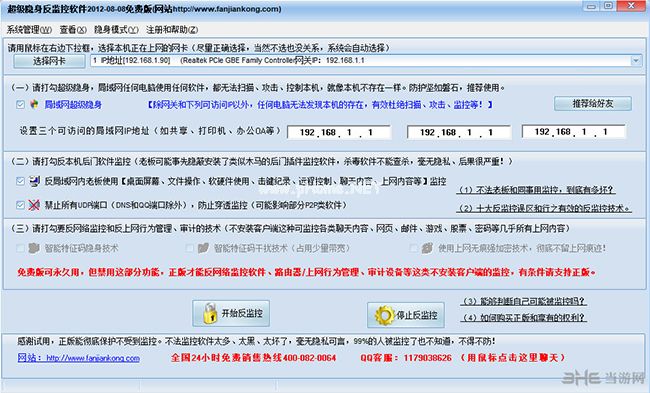Open the 隐身模式 menu
The height and width of the screenshot is (393, 650).
[x=116, y=30]
